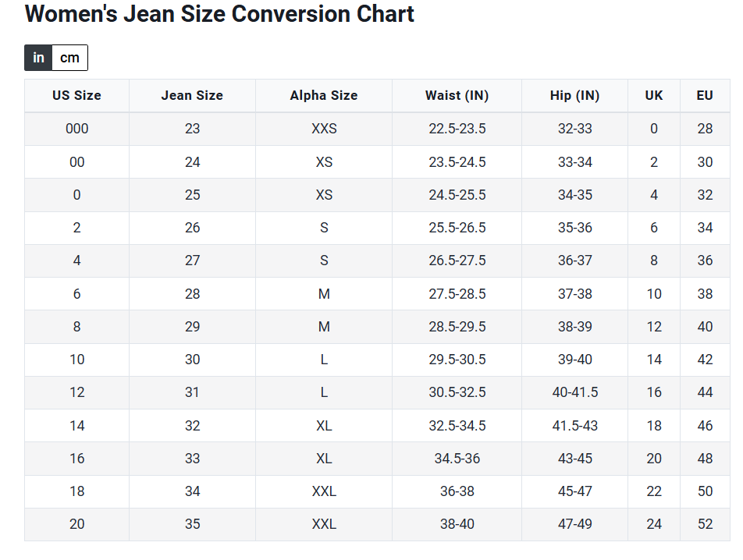The width and height of the screenshot is (743, 560).
Task: Click US size 000 cell
Action: pos(76,129)
